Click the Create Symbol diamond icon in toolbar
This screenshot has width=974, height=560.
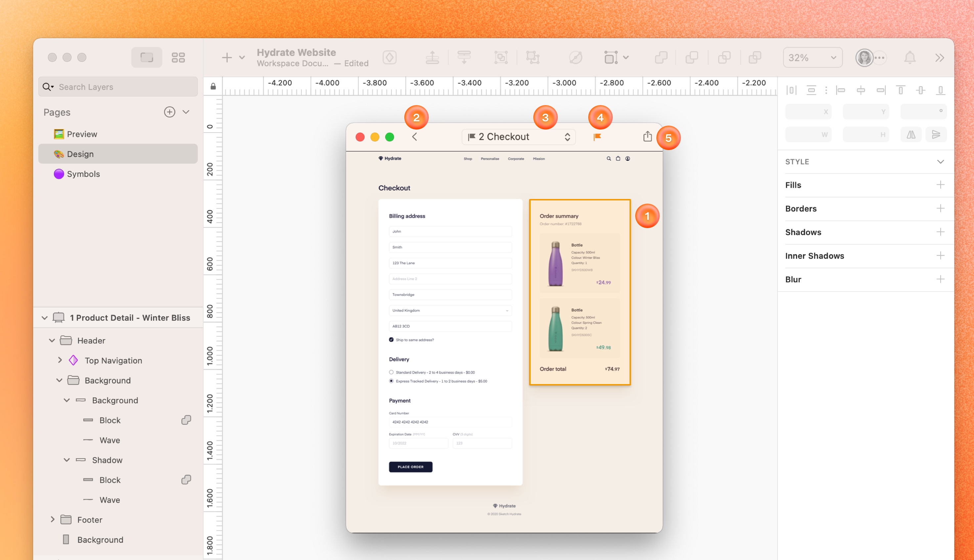pos(390,57)
